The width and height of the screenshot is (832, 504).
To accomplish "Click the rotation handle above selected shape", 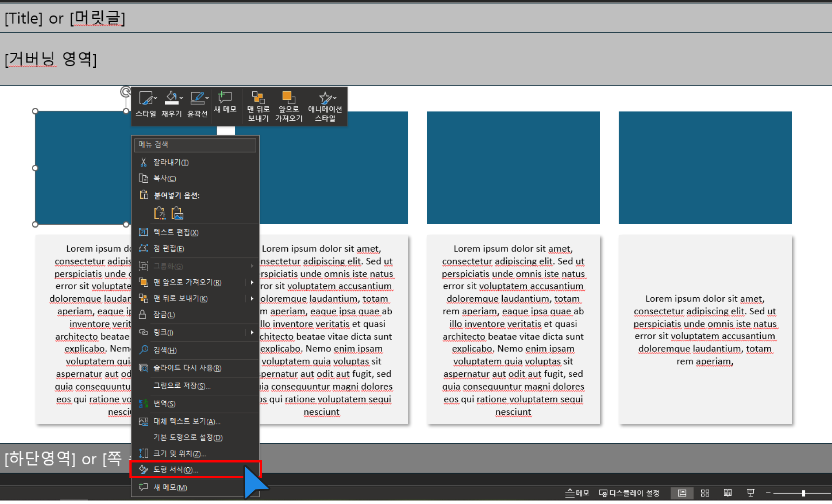I will tap(125, 91).
